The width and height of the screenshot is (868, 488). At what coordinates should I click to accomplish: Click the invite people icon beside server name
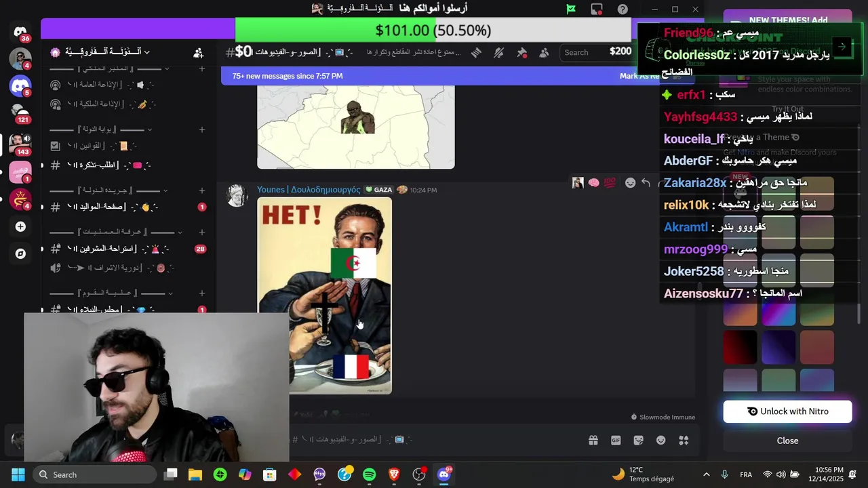point(198,52)
